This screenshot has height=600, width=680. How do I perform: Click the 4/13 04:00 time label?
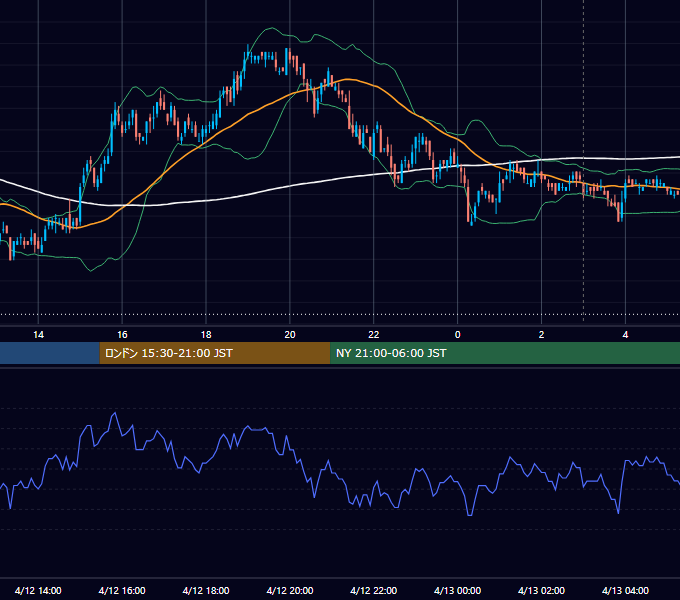(x=625, y=590)
